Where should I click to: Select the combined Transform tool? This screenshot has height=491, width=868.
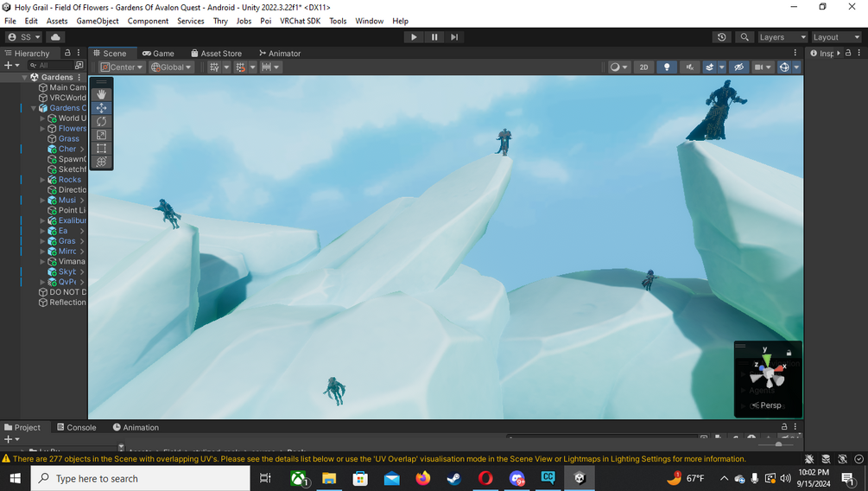tap(101, 162)
